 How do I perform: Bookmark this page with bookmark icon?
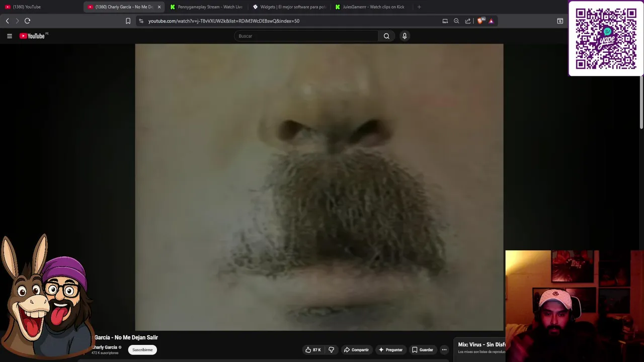click(x=128, y=21)
